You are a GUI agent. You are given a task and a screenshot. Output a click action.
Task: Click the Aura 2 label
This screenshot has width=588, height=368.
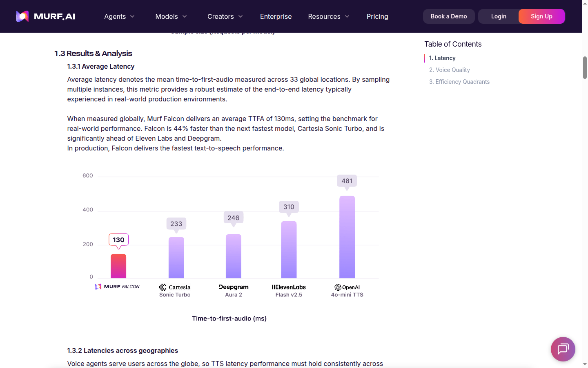pos(234,295)
